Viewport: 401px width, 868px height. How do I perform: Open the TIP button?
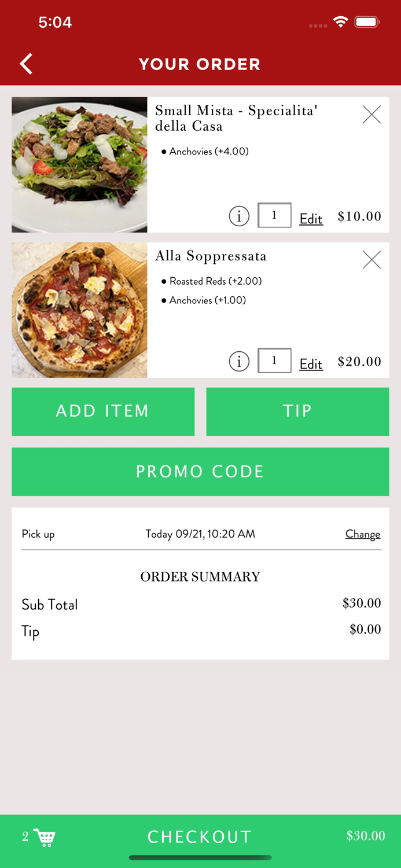click(297, 411)
